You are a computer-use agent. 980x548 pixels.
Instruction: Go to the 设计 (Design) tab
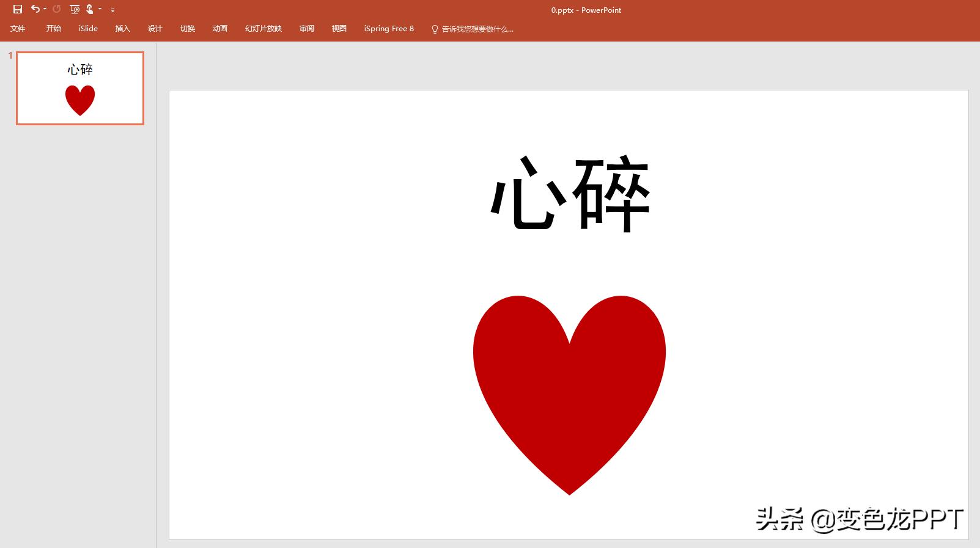[155, 29]
